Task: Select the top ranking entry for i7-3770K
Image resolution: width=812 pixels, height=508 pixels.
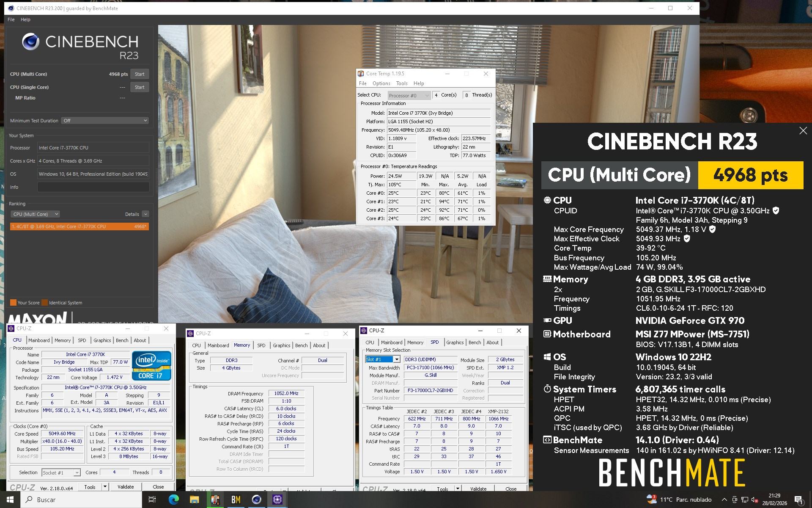Action: click(x=79, y=226)
